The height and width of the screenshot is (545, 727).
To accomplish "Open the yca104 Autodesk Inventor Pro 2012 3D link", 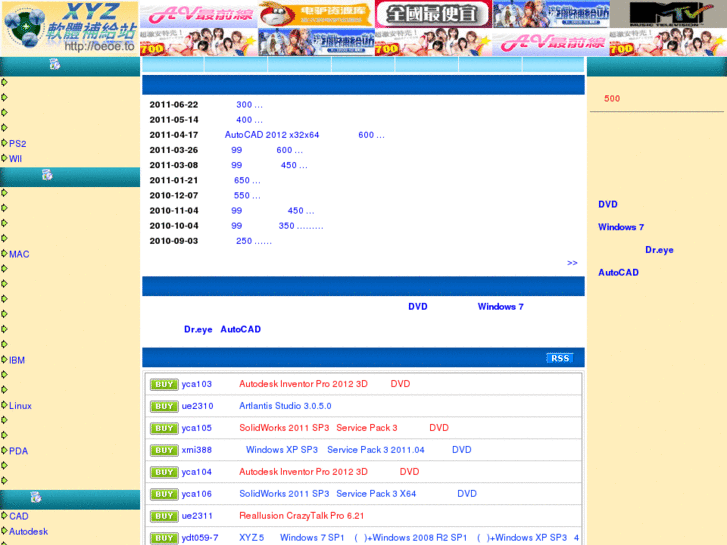I will pos(329,472).
